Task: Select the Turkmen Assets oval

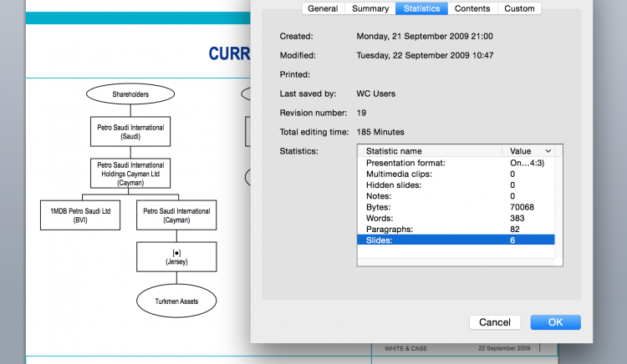Action: (176, 301)
